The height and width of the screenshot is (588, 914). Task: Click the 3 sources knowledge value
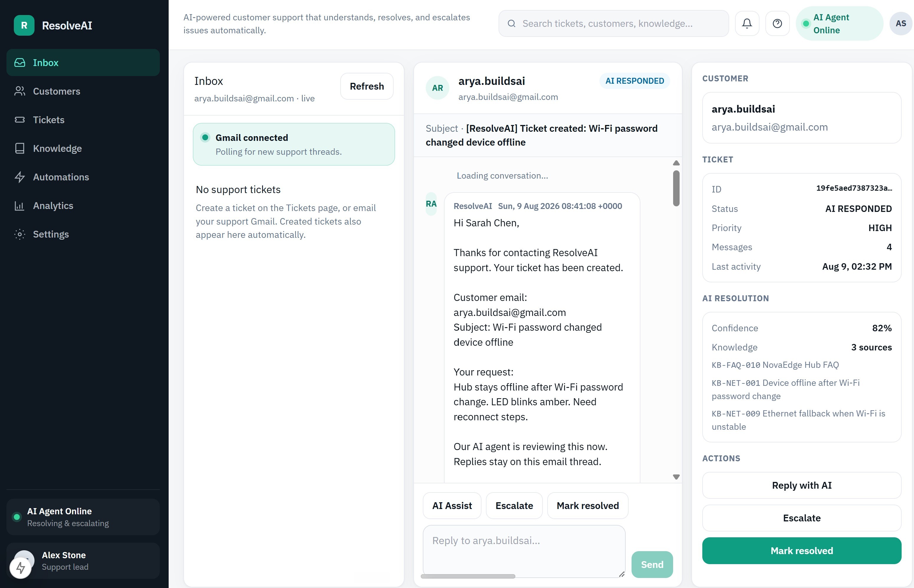click(x=871, y=347)
